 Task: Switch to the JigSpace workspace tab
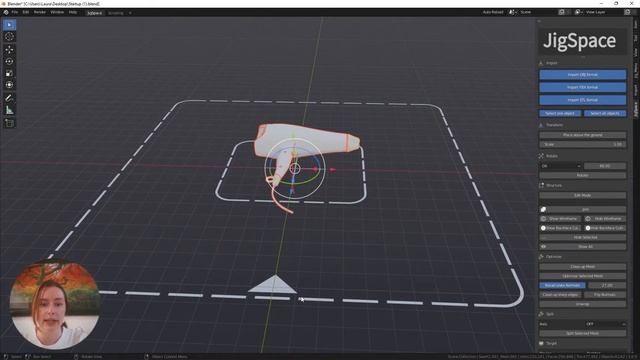[x=94, y=13]
